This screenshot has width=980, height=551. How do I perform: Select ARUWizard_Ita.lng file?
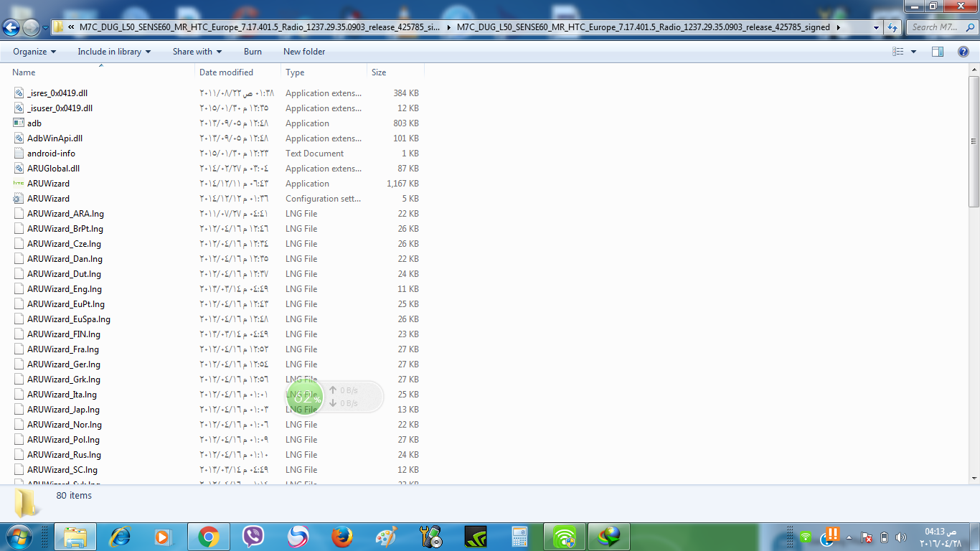click(62, 395)
